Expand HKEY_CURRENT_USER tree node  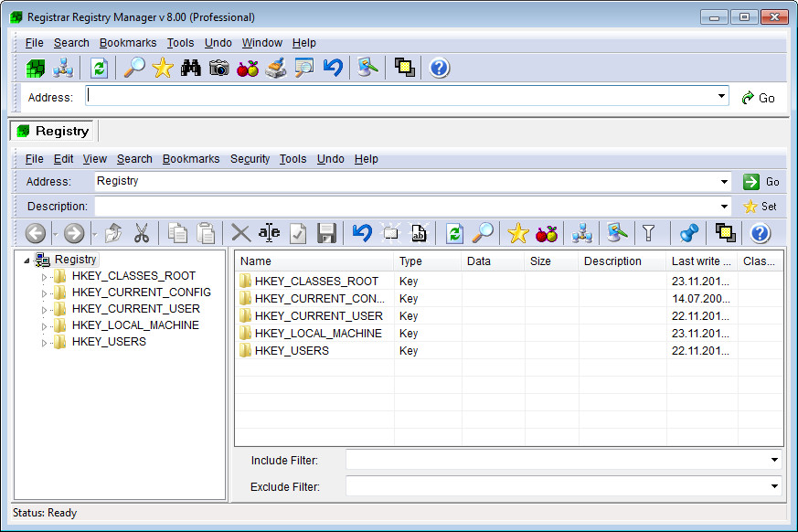tap(44, 310)
